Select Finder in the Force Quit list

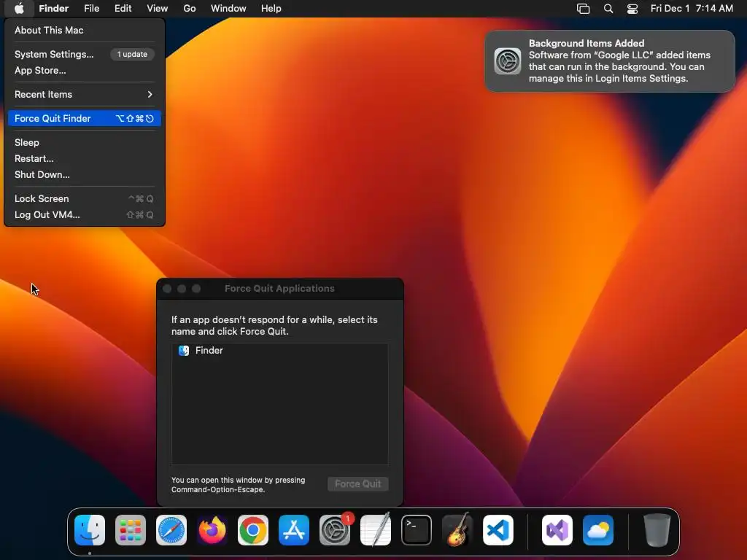coord(279,351)
